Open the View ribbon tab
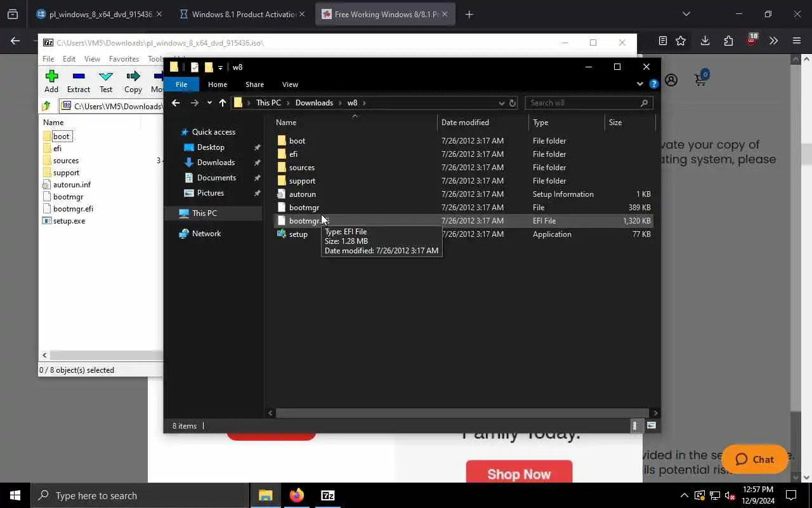The height and width of the screenshot is (508, 812). click(290, 84)
